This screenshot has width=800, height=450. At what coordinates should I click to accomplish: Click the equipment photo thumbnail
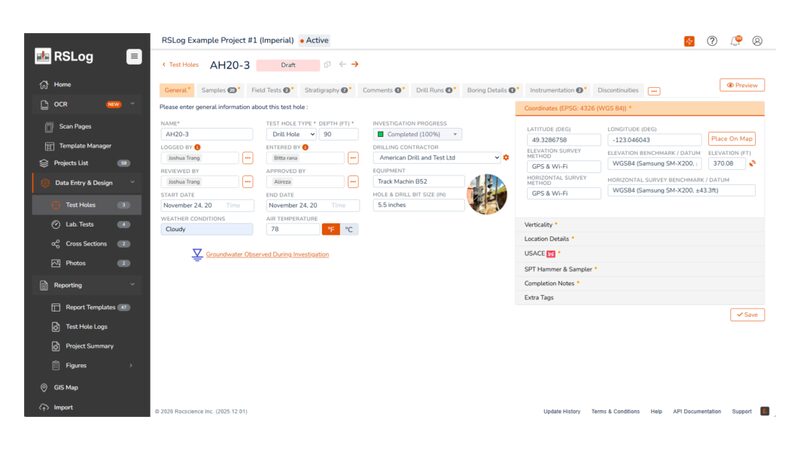(x=487, y=194)
